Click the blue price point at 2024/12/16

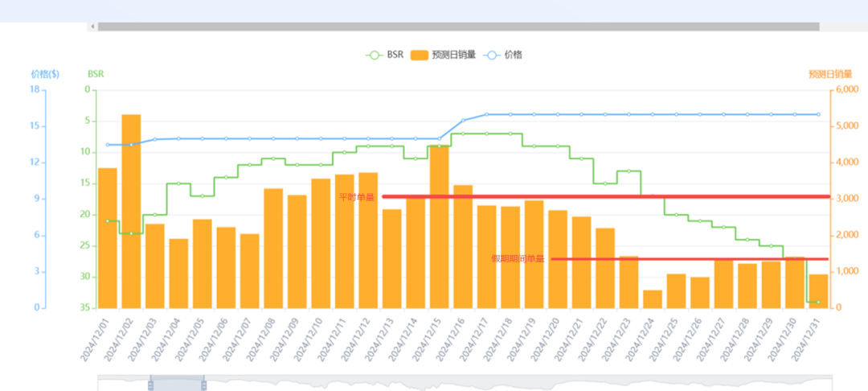(x=464, y=120)
